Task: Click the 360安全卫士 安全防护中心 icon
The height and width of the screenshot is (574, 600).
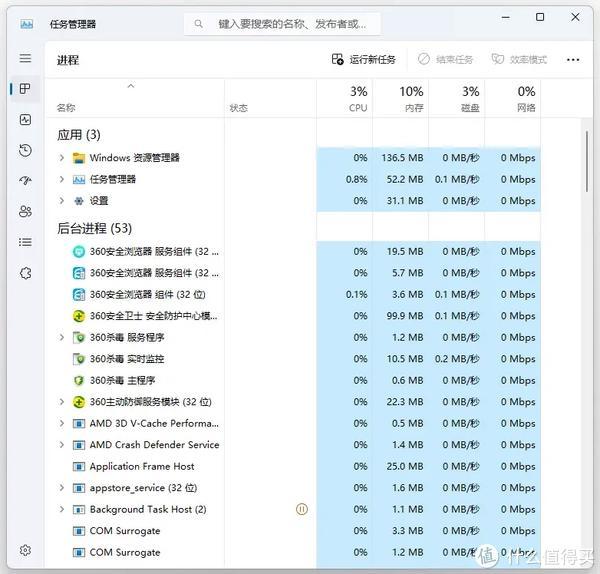Action: (x=79, y=316)
